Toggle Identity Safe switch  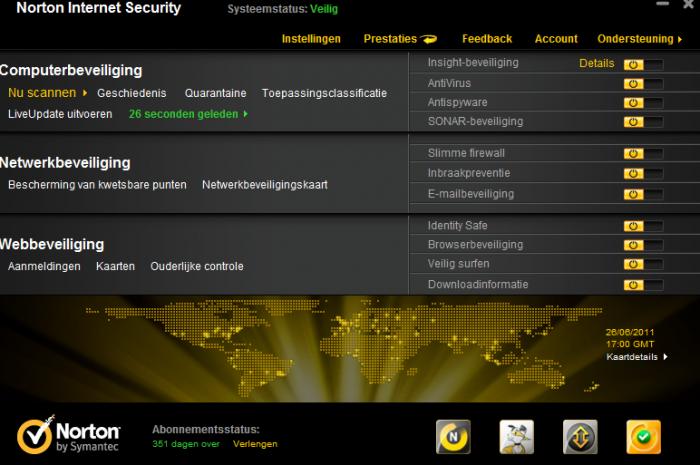tap(643, 226)
